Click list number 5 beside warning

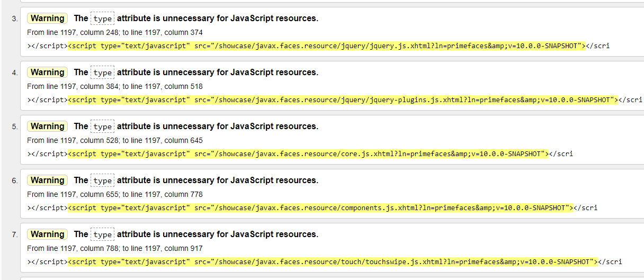point(14,127)
